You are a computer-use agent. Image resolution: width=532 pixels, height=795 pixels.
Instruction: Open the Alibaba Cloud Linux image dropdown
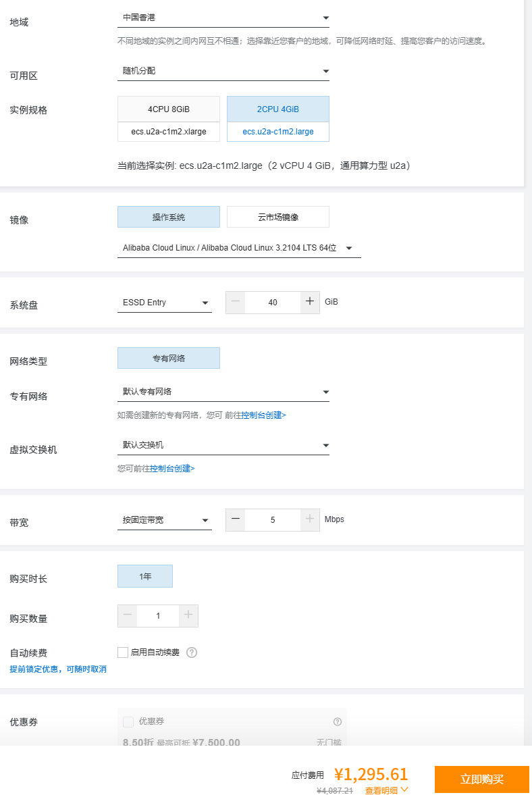[x=238, y=248]
